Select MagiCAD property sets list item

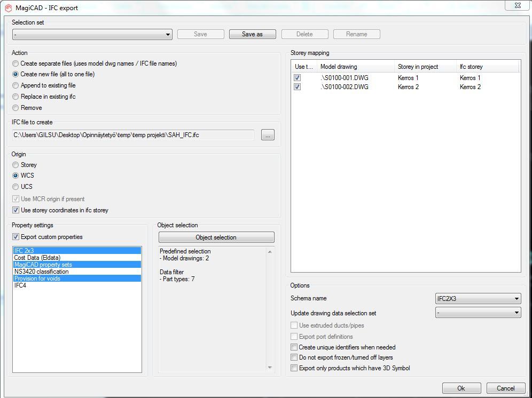[x=77, y=265]
